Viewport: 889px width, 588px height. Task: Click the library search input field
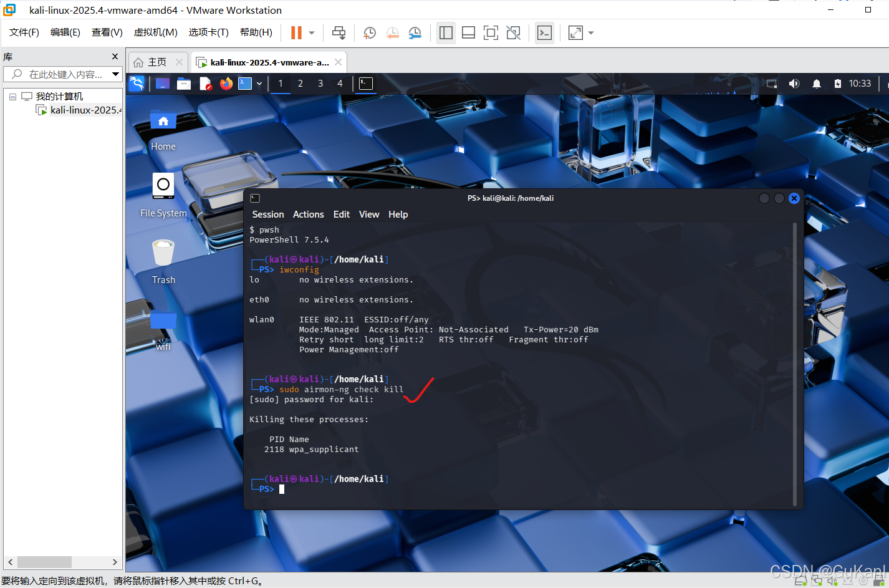point(57,74)
